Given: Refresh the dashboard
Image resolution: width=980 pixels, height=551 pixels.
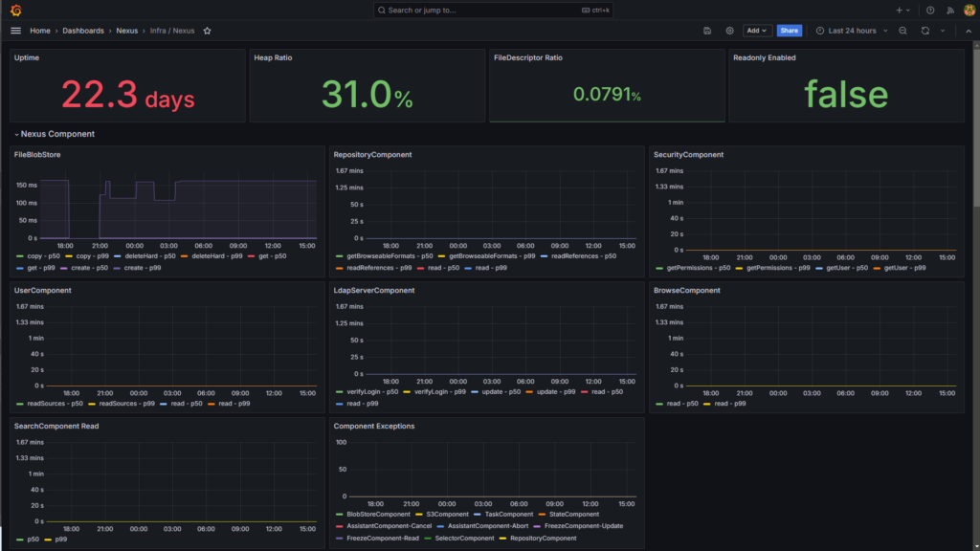Looking at the screenshot, I should click(x=925, y=31).
